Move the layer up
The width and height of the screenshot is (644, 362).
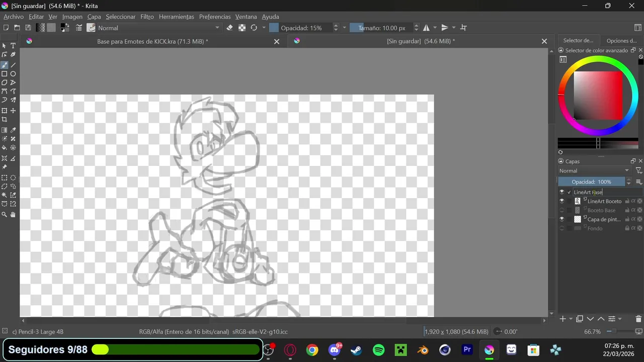point(601,319)
